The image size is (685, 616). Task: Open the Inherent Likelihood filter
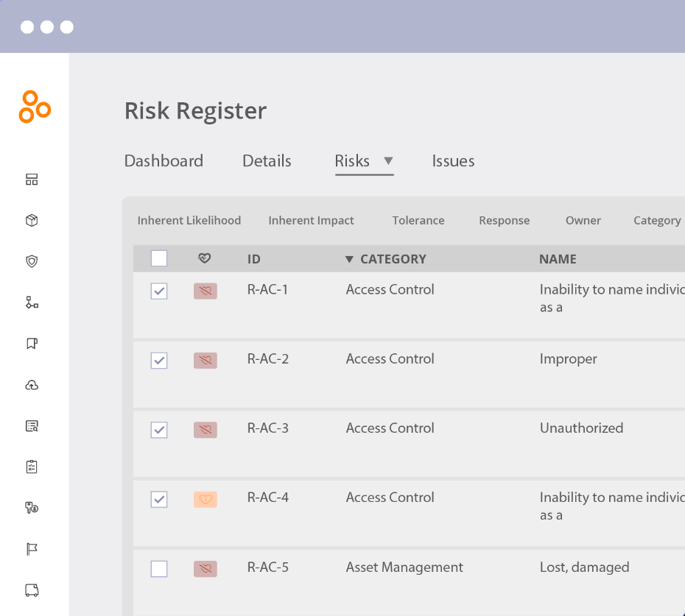pos(189,220)
